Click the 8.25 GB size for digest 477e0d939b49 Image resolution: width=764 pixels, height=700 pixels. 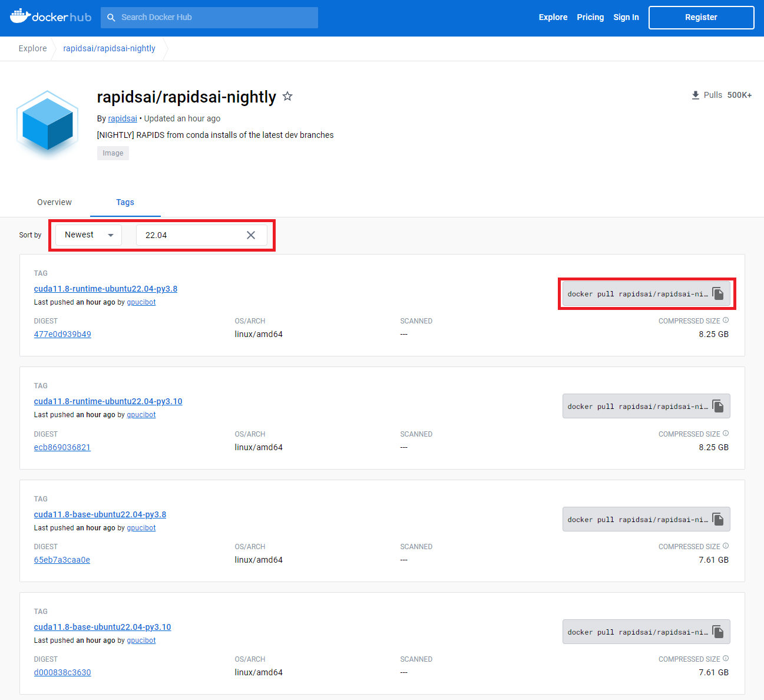click(713, 334)
